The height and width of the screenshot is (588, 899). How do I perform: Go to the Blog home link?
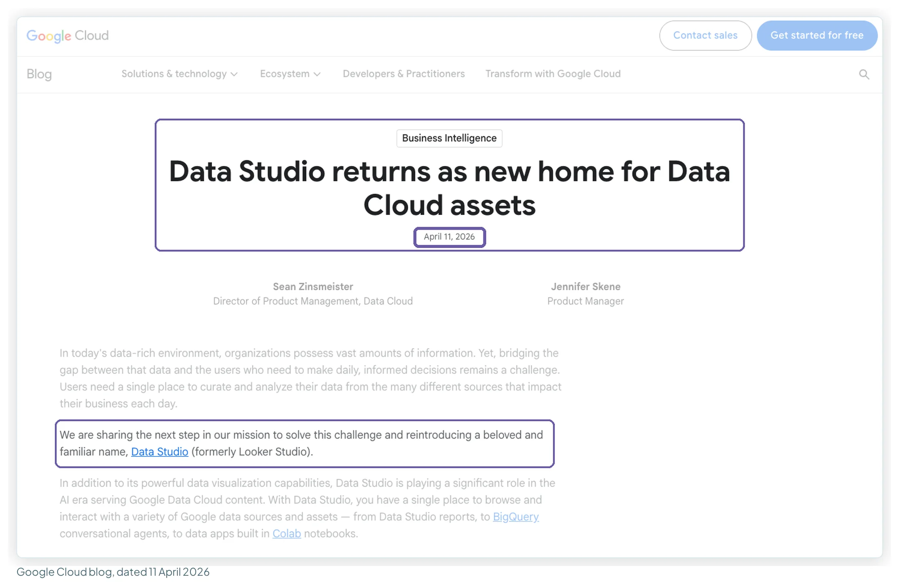tap(39, 74)
